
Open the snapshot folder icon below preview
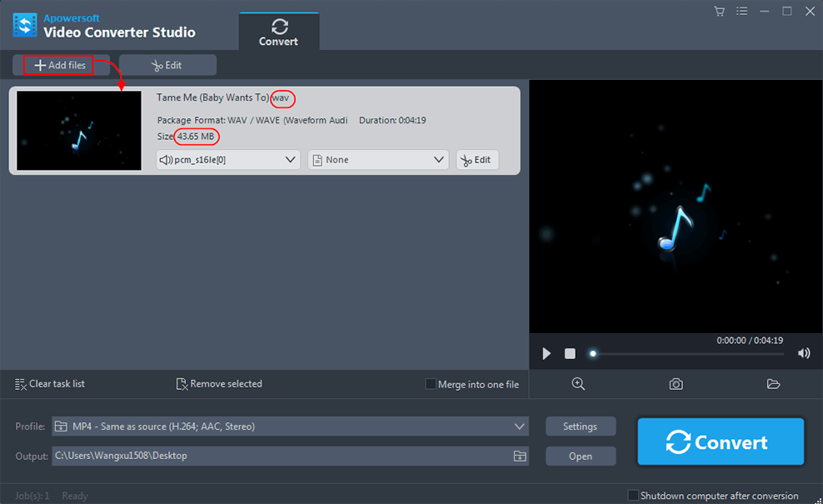tap(773, 384)
